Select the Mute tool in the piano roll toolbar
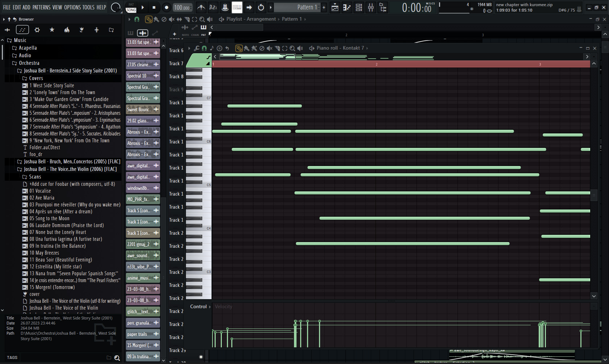 point(269,48)
